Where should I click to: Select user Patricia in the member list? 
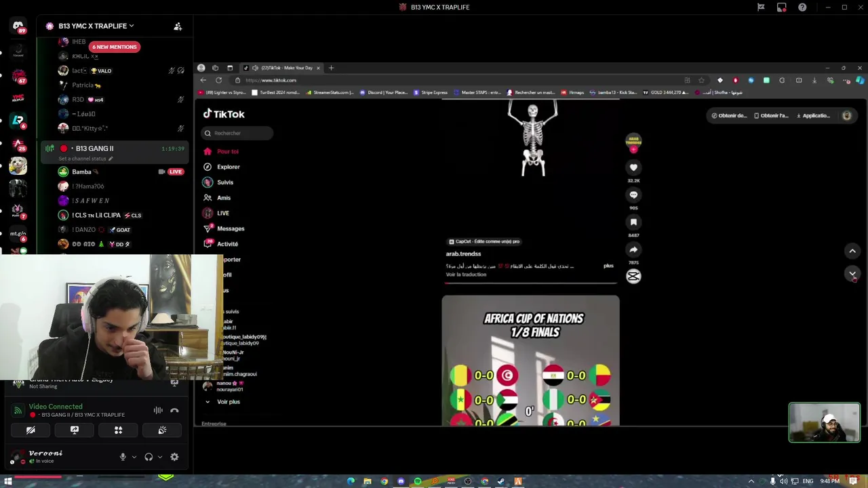pos(83,85)
